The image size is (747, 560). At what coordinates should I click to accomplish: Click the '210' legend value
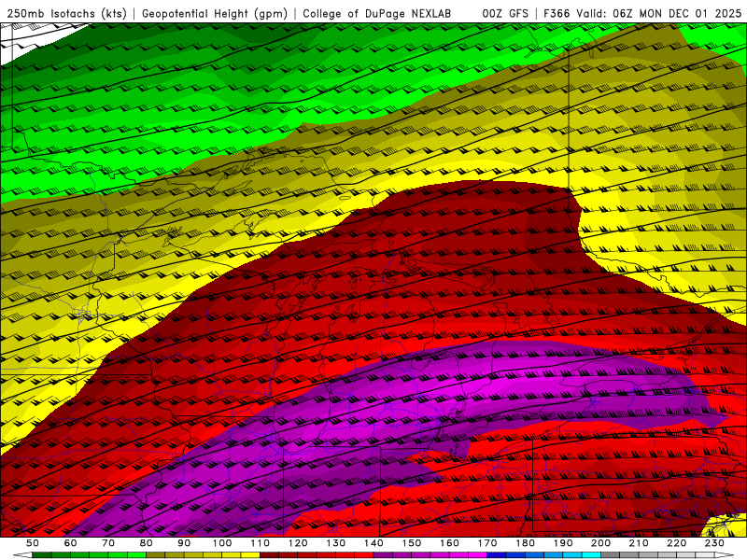639,543
